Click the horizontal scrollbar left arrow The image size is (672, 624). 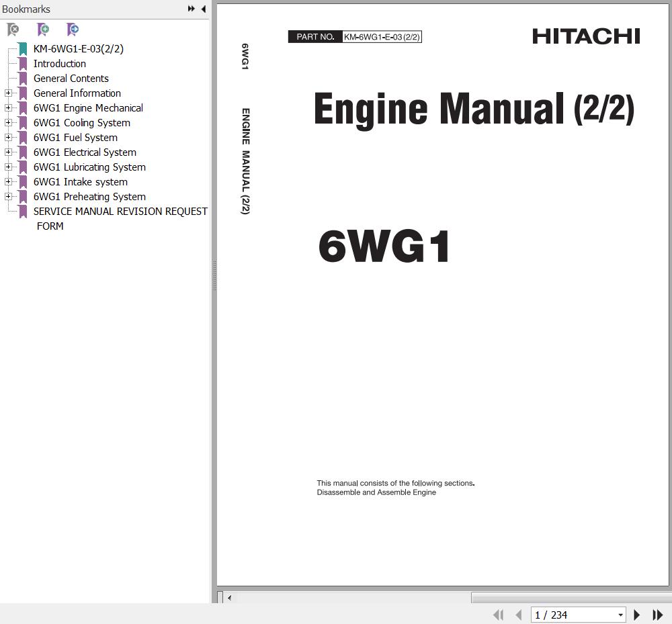coord(230,598)
